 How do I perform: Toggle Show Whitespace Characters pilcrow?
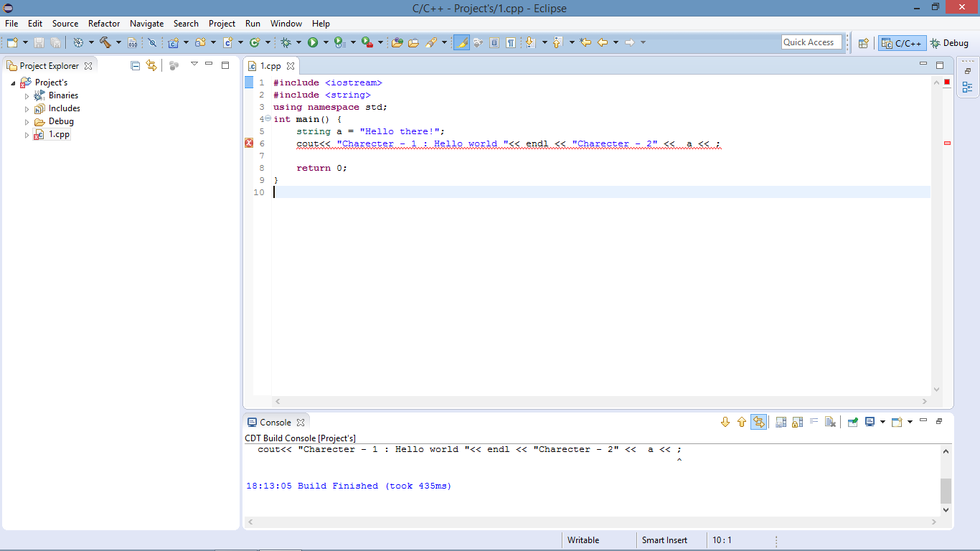[510, 42]
